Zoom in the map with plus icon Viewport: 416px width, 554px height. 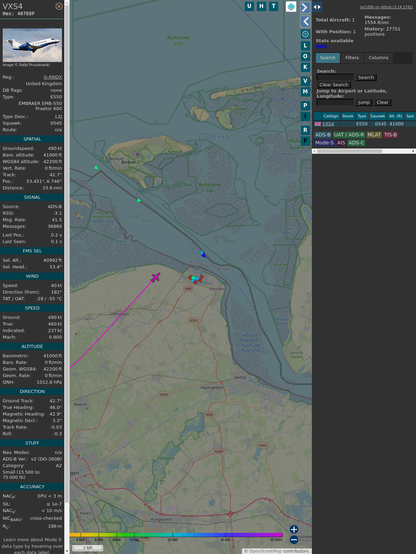pos(294,529)
